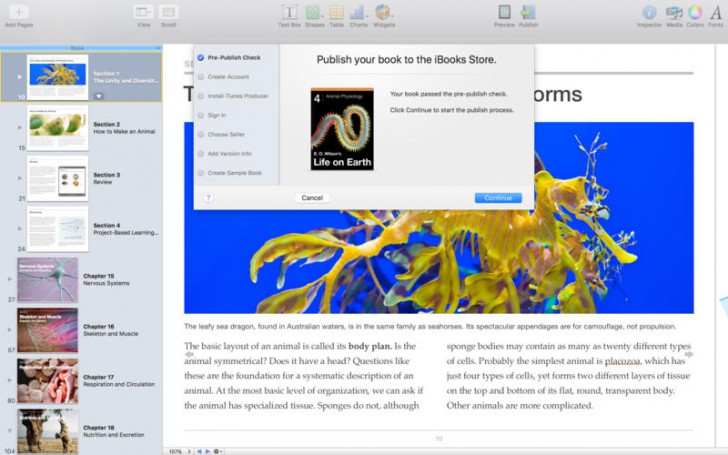The width and height of the screenshot is (728, 455).
Task: Expand Section 1 disclosure triangle
Action: 20,77
